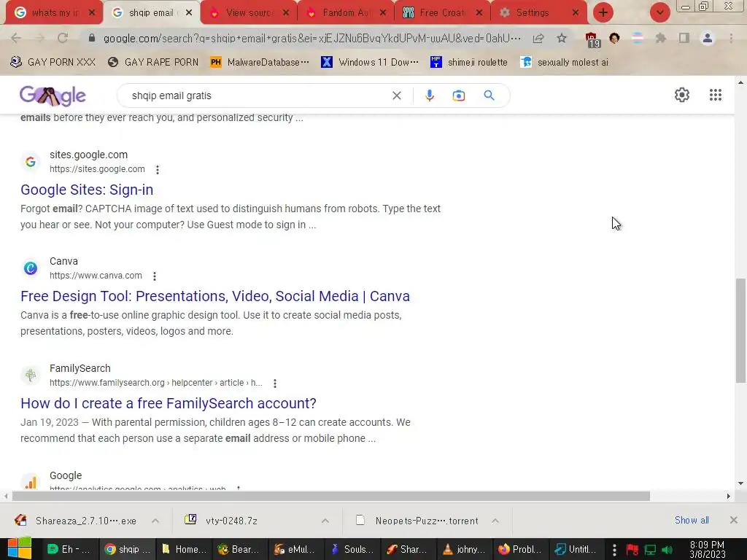Viewport: 747px width, 560px height.
Task: Open Chrome three-dot menu
Action: (731, 38)
